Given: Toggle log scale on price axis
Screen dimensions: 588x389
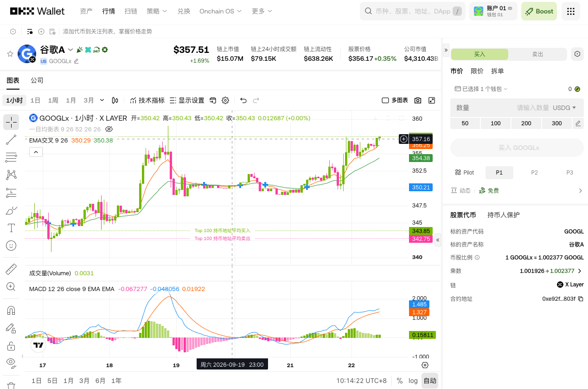Looking at the screenshot, I should [413, 381].
